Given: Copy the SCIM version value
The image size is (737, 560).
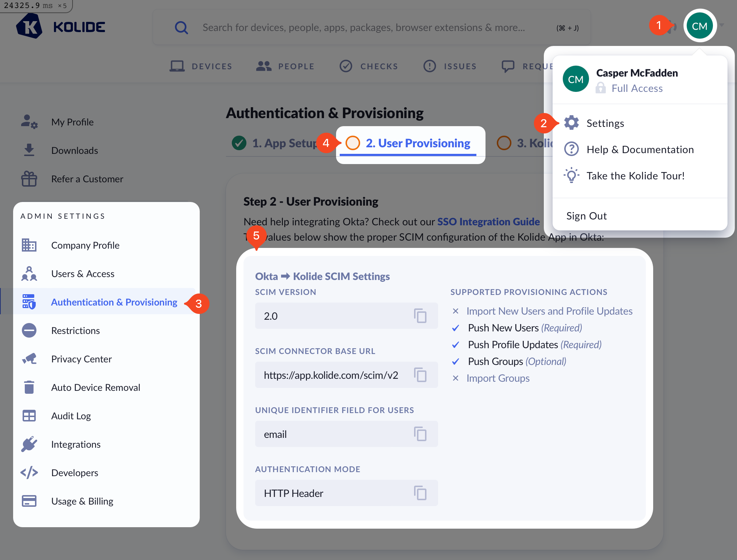Looking at the screenshot, I should coord(420,316).
